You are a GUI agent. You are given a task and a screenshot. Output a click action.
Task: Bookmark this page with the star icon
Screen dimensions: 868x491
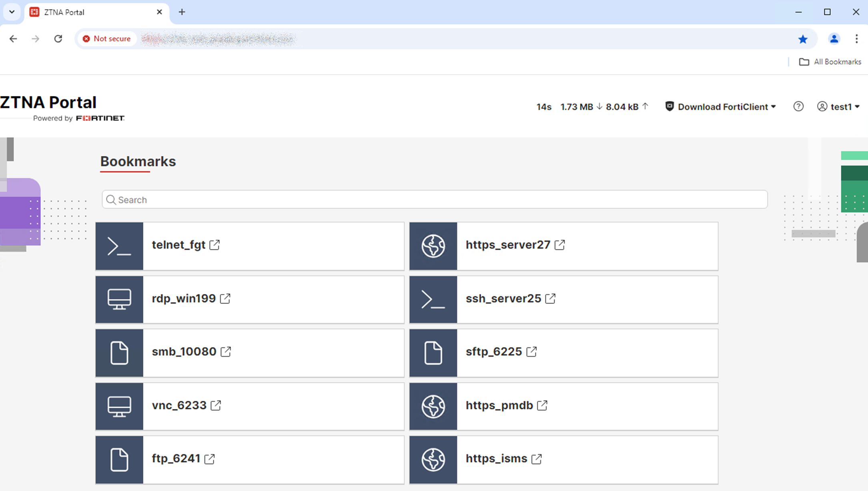[x=803, y=39]
